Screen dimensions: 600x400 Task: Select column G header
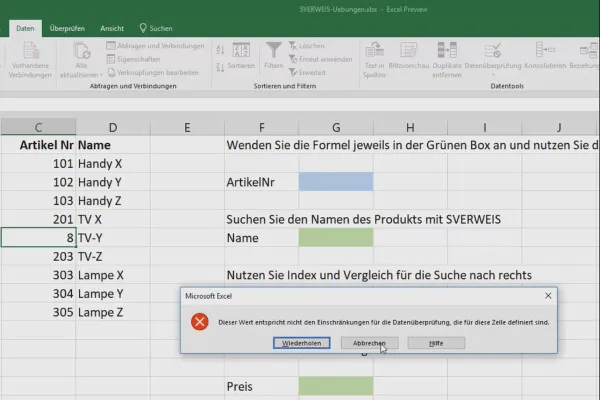(x=336, y=127)
